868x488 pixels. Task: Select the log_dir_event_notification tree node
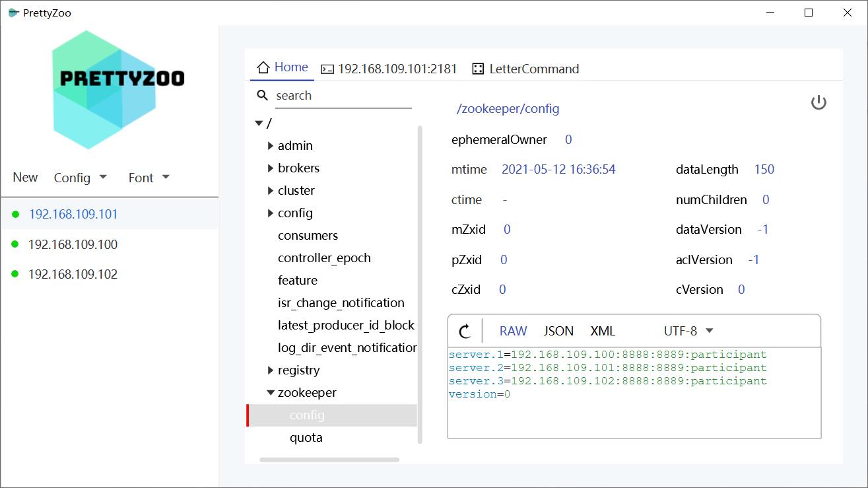tap(347, 348)
